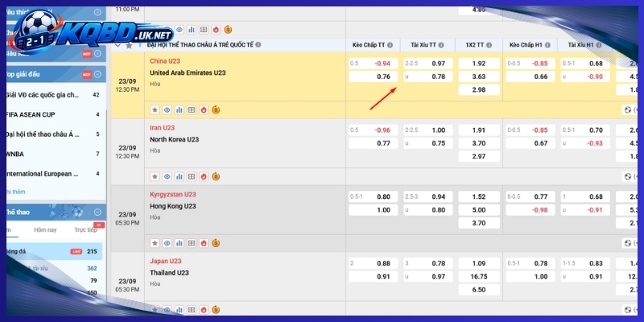Toggle eye view icon for China U23 match

click(167, 109)
